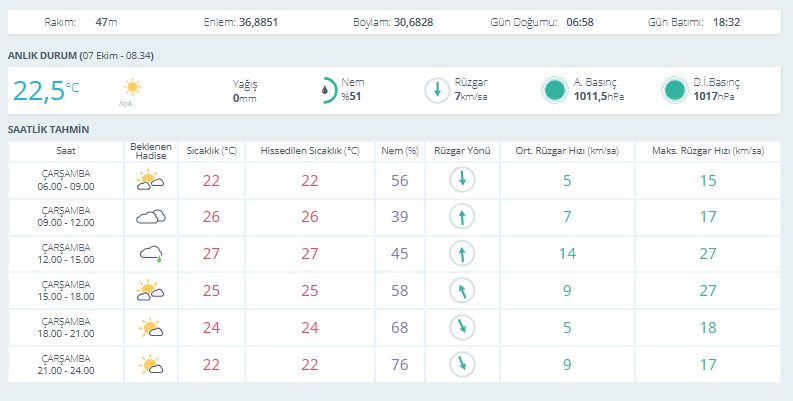Click weather icon for 15.00 - 18.00 row

(x=150, y=291)
